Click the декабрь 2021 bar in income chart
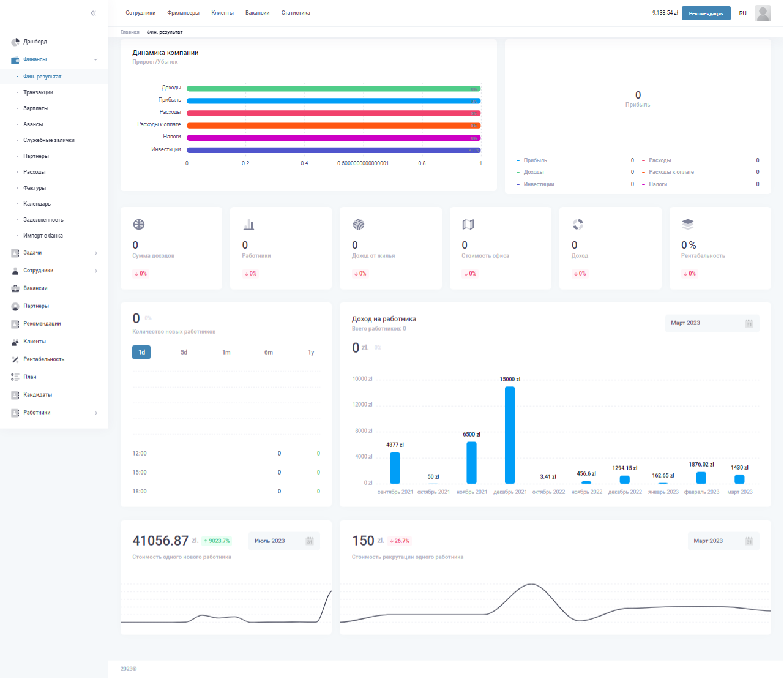The image size is (784, 679). coord(510,435)
